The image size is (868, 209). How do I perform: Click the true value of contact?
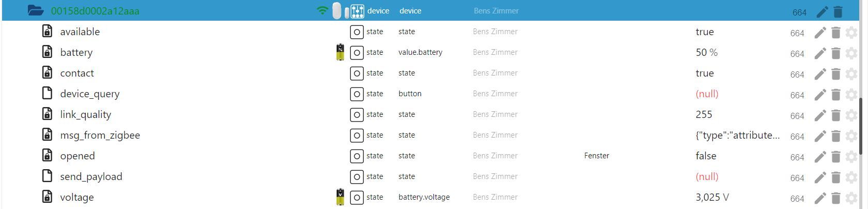[x=705, y=73]
